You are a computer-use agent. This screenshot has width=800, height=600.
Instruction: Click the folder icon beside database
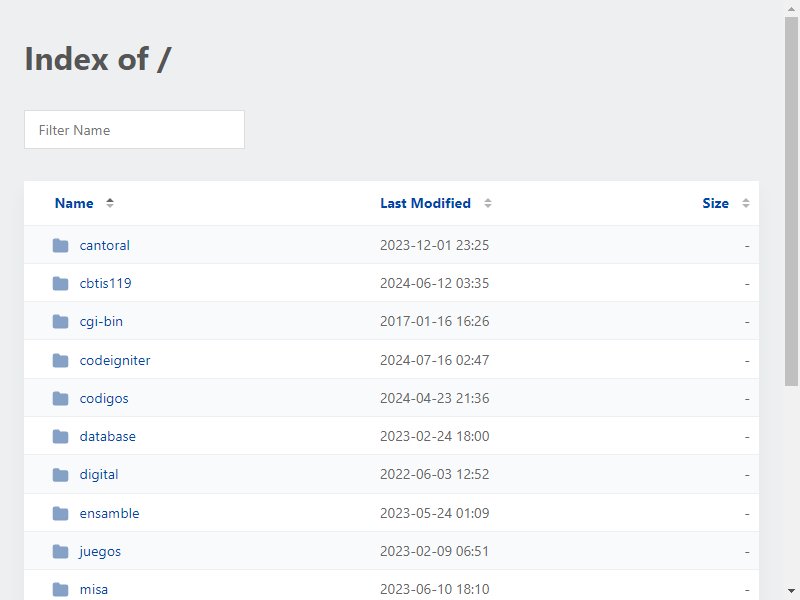point(60,436)
